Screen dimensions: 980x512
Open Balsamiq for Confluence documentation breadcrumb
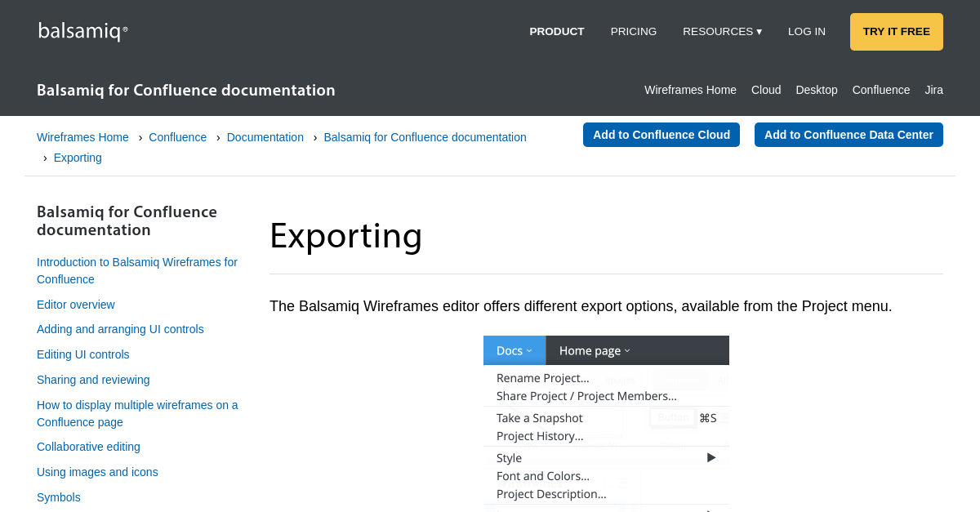point(425,137)
